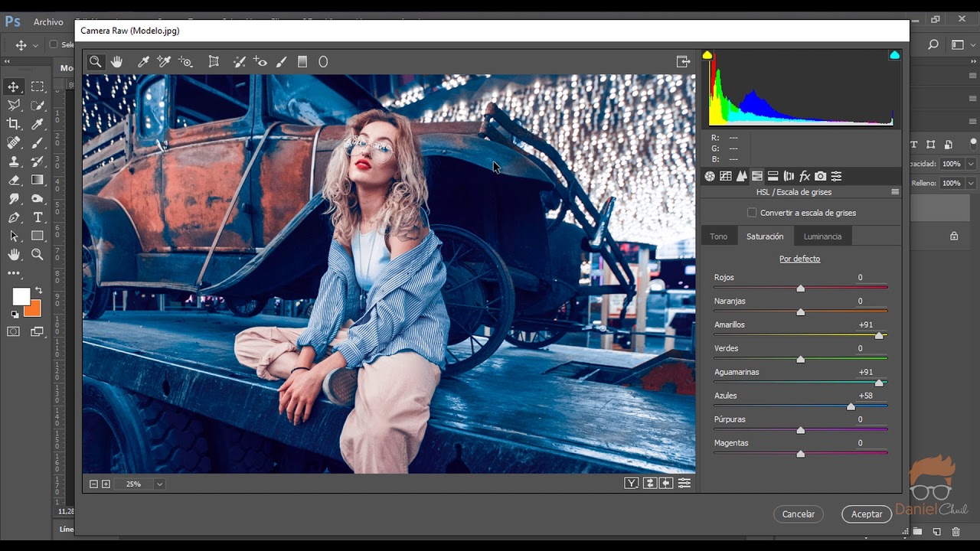This screenshot has height=551, width=980.
Task: Toggle Photoshop Quick Mask mode
Action: [x=14, y=331]
